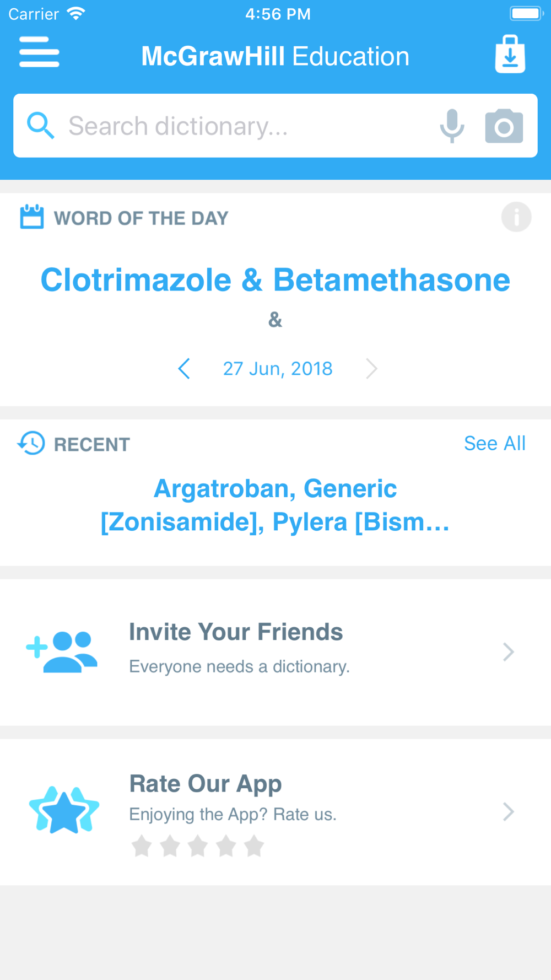Select the Invite Your Friends row
Screen dimensions: 551x980
pyautogui.click(x=275, y=652)
